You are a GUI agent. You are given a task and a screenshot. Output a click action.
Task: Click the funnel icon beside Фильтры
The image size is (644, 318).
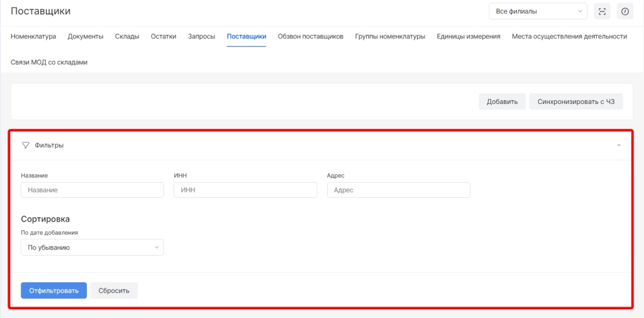point(26,145)
